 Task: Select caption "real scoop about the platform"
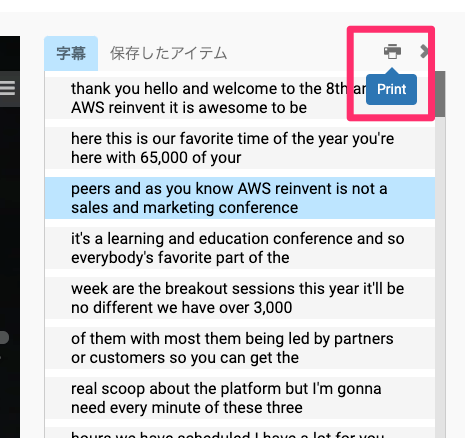240,398
